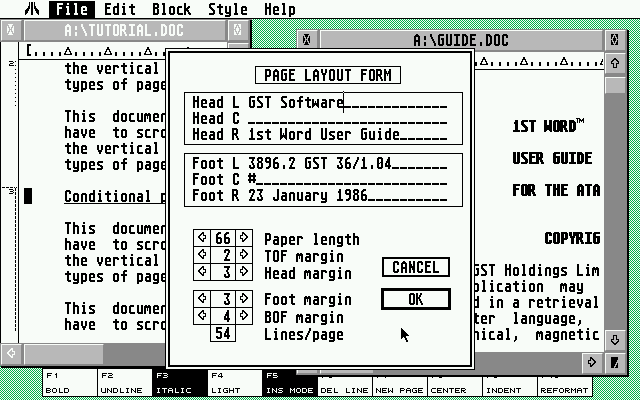Edit the Head L field

tap(347, 102)
